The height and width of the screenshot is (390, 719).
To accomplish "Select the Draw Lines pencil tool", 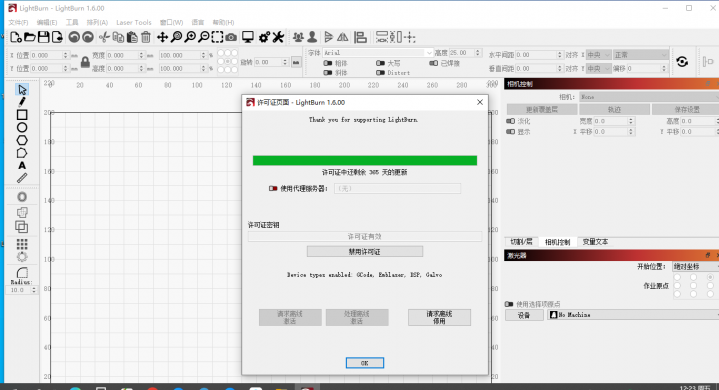I will (x=22, y=102).
